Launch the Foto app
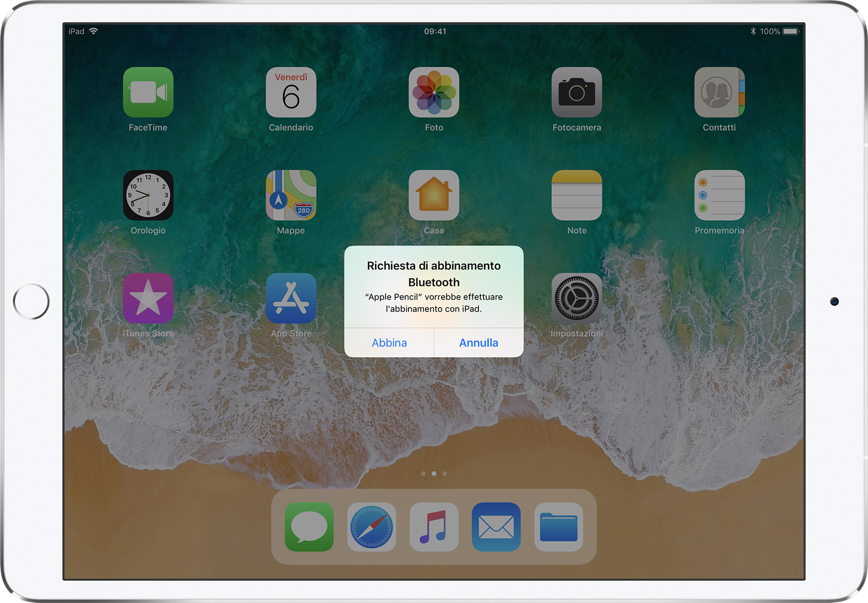Viewport: 868px width, 603px height. click(x=434, y=92)
